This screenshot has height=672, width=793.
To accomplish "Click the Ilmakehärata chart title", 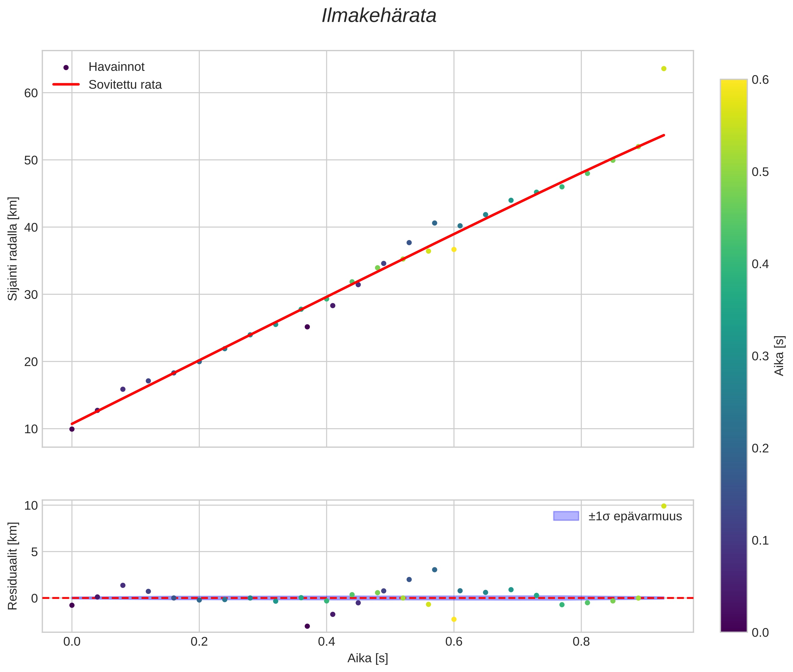I will (x=379, y=16).
